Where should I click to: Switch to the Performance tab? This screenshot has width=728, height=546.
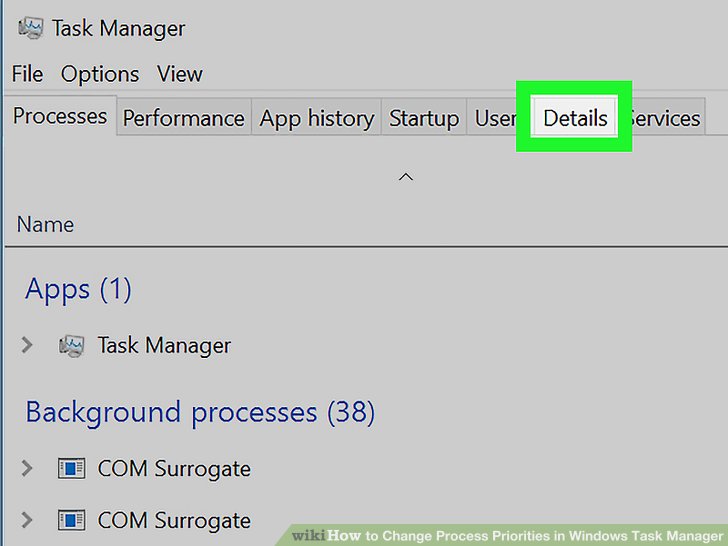183,118
